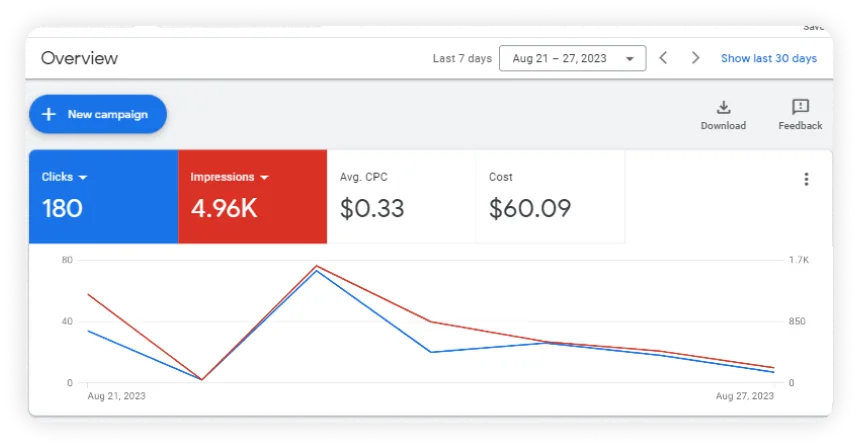Go to previous date range with left chevron

(x=663, y=58)
